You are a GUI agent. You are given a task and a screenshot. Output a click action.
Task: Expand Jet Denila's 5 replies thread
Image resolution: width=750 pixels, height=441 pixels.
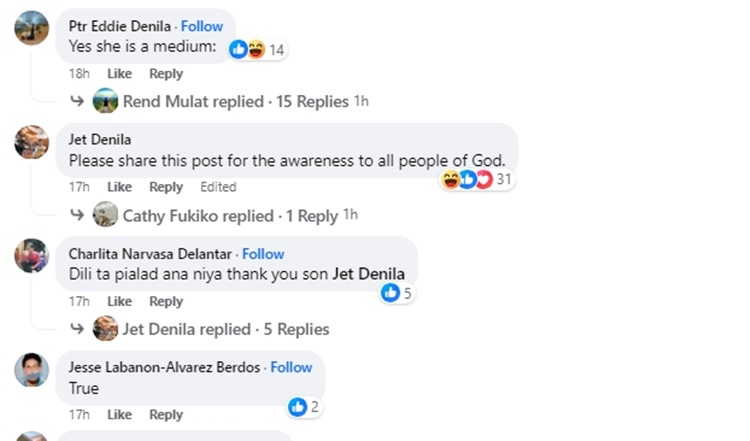(225, 329)
